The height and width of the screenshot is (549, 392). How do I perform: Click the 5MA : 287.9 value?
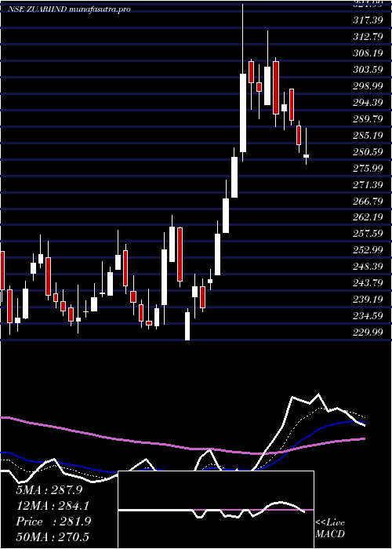49,490
